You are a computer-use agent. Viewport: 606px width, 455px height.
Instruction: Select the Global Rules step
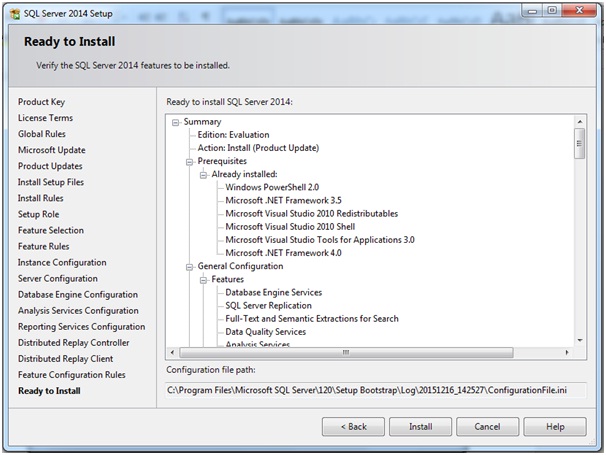pos(42,134)
